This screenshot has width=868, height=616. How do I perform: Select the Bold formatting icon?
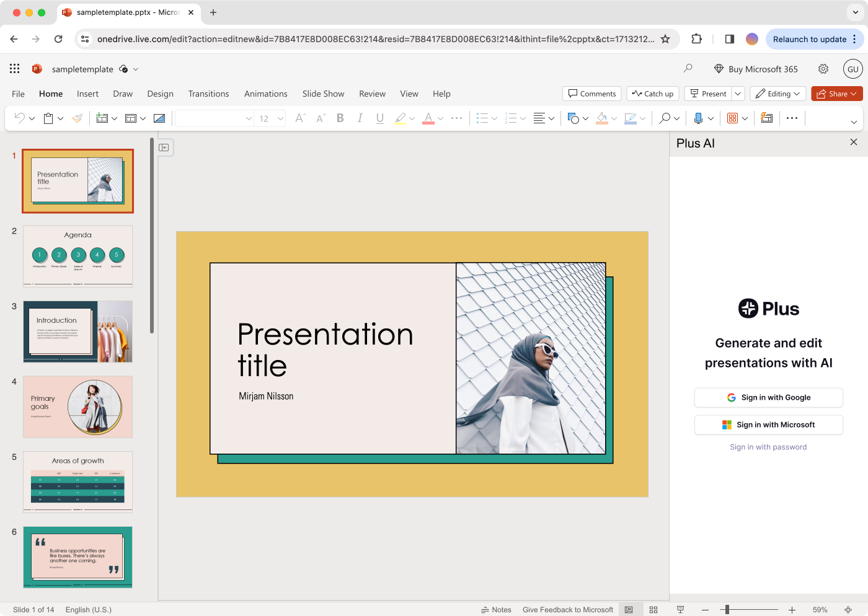click(340, 118)
